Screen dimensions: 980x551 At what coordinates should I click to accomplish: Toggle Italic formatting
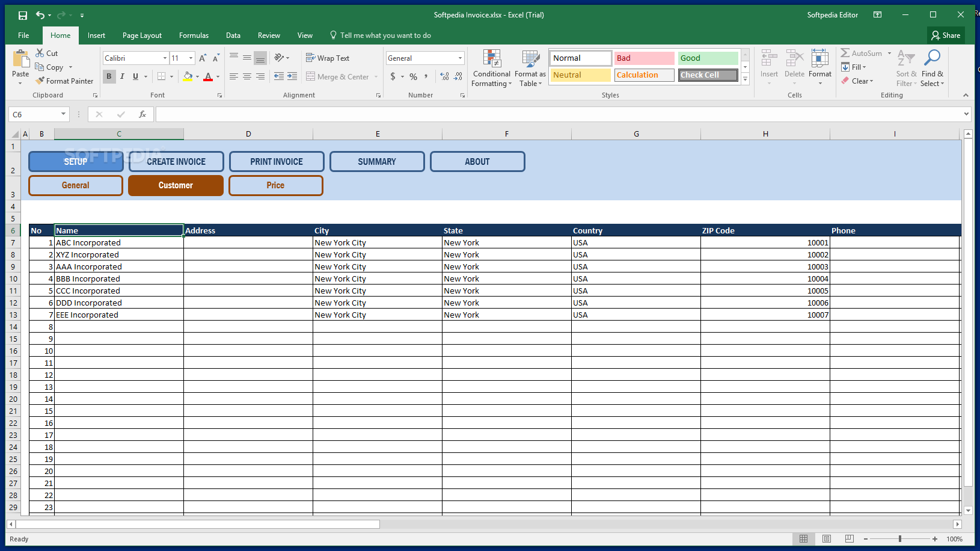[122, 76]
